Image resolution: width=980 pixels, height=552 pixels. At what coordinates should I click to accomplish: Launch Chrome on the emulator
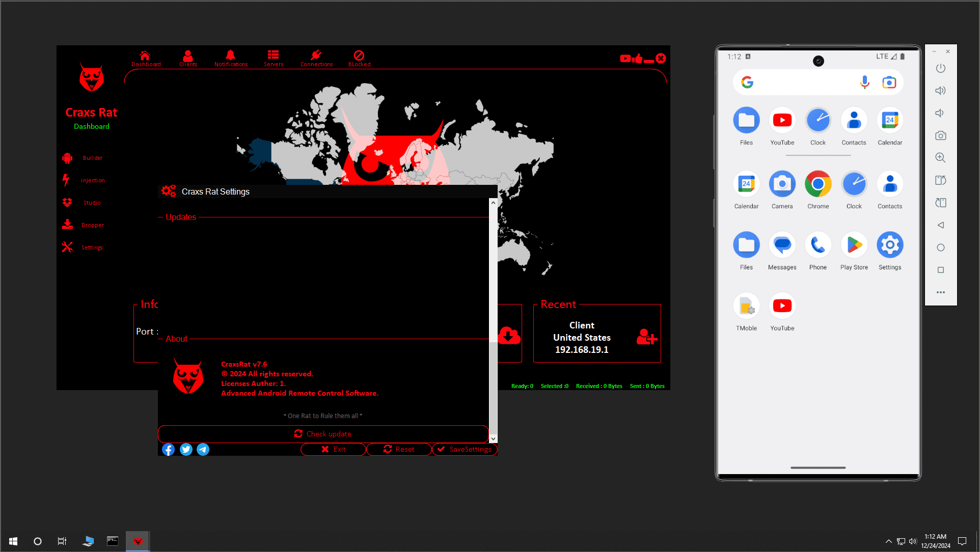[x=818, y=189]
